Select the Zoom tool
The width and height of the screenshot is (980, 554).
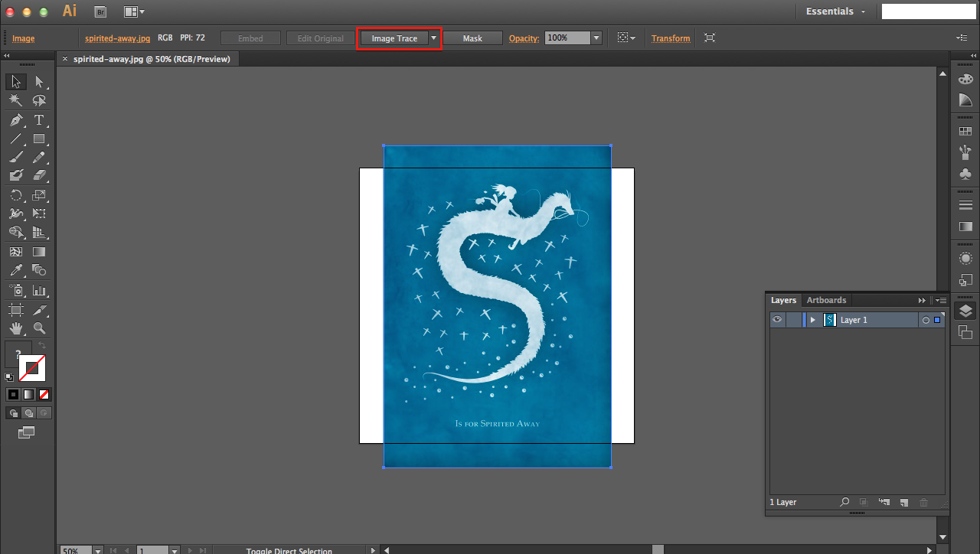point(39,328)
